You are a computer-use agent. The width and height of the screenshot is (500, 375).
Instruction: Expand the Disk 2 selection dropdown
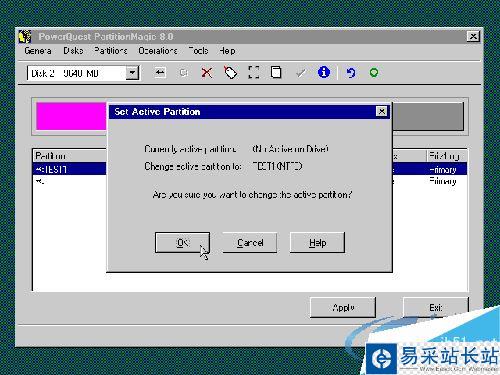pyautogui.click(x=132, y=73)
